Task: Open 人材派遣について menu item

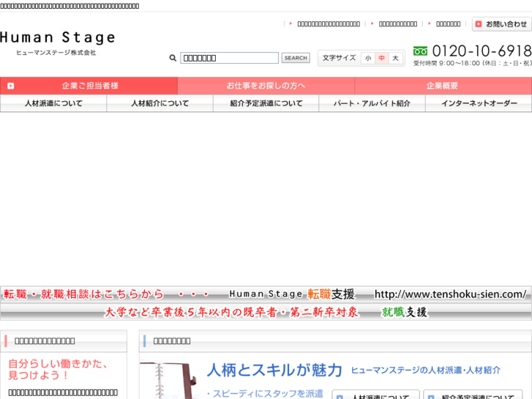Action: 53,103
